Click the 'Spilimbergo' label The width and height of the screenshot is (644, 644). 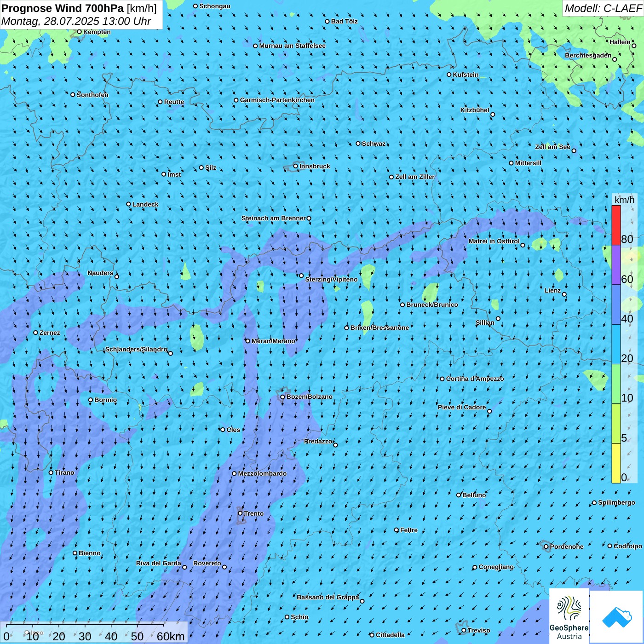coord(616,502)
